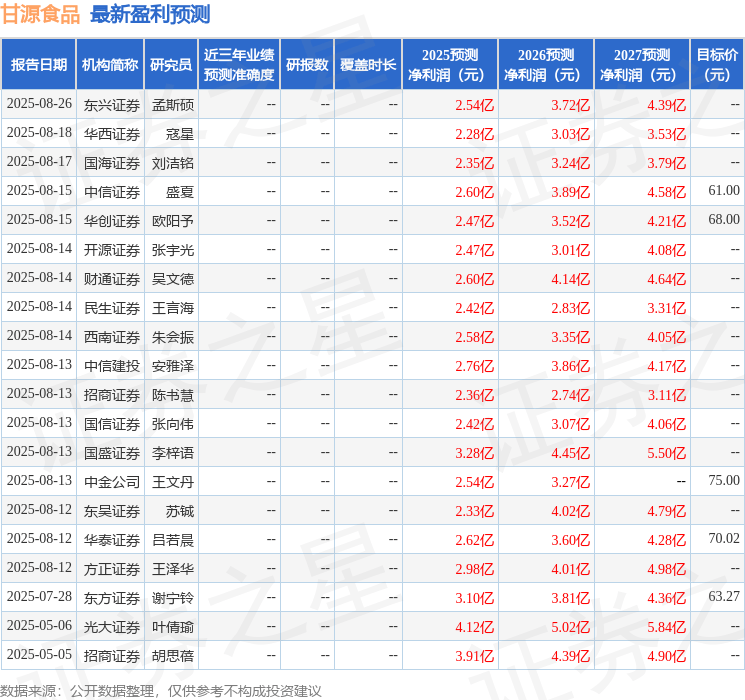The image size is (745, 700).
Task: Click date cell 2025-08-26
Action: (x=39, y=104)
